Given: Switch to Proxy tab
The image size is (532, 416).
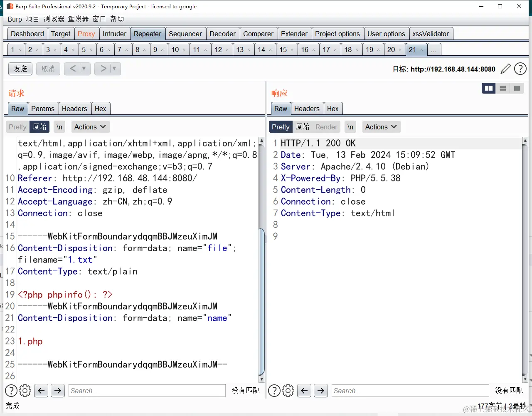Looking at the screenshot, I should click(86, 34).
